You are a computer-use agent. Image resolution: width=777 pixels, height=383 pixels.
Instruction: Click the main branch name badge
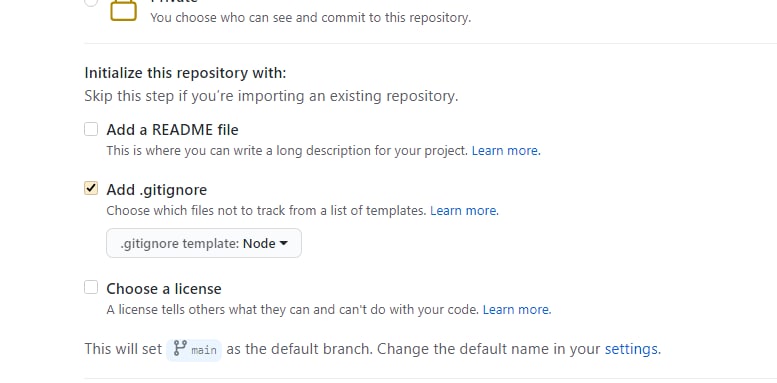pyautogui.click(x=194, y=350)
